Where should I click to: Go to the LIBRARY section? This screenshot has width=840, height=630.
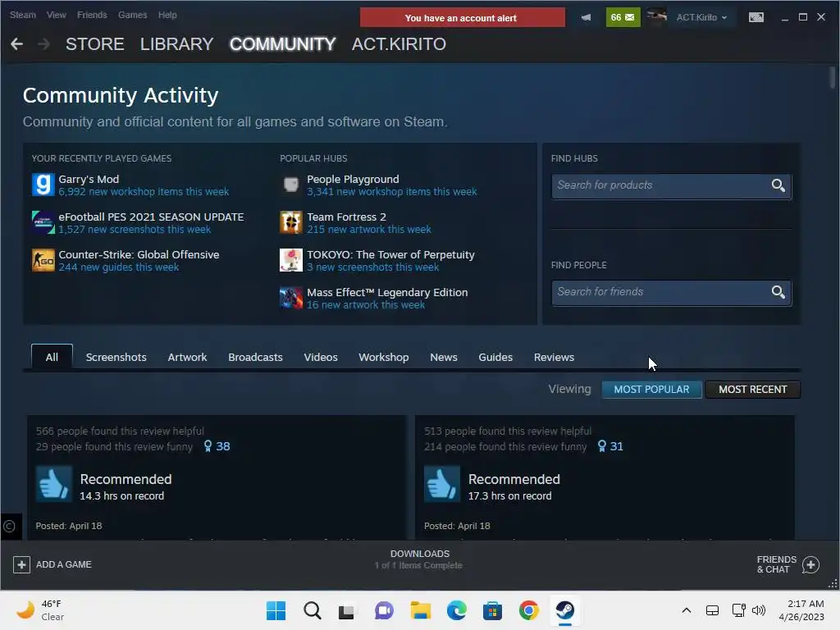pyautogui.click(x=177, y=44)
